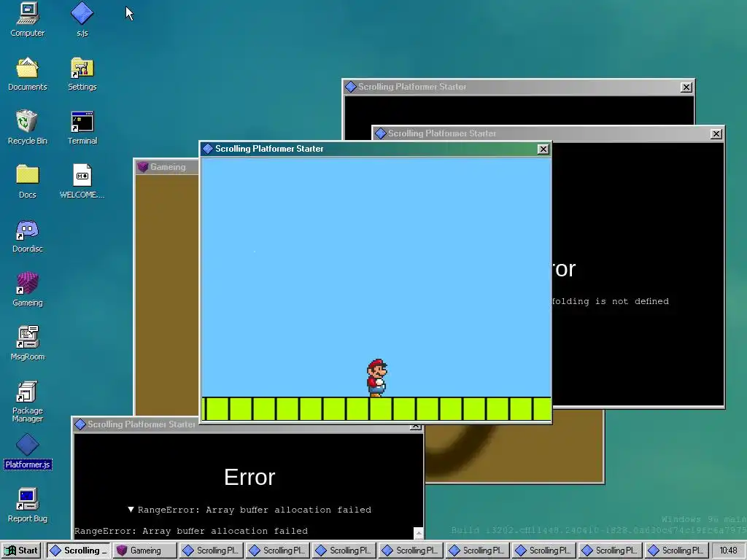Select the s.js file icon on desktop
Viewport: 747px width, 560px height.
click(82, 19)
